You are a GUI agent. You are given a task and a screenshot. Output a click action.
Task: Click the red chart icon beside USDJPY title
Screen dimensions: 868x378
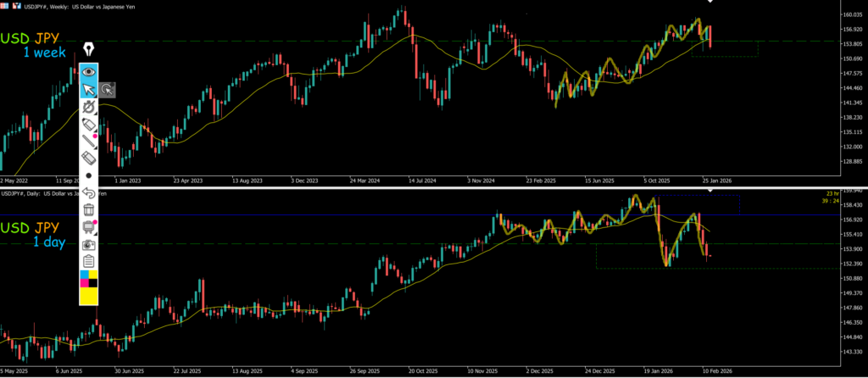pyautogui.click(x=16, y=5)
